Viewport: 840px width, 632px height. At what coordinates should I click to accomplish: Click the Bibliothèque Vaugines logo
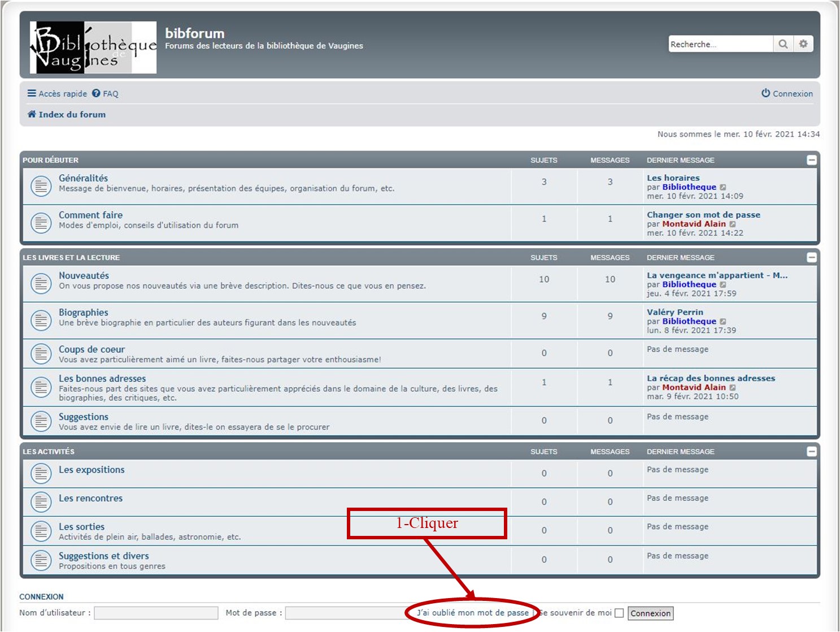coord(93,47)
